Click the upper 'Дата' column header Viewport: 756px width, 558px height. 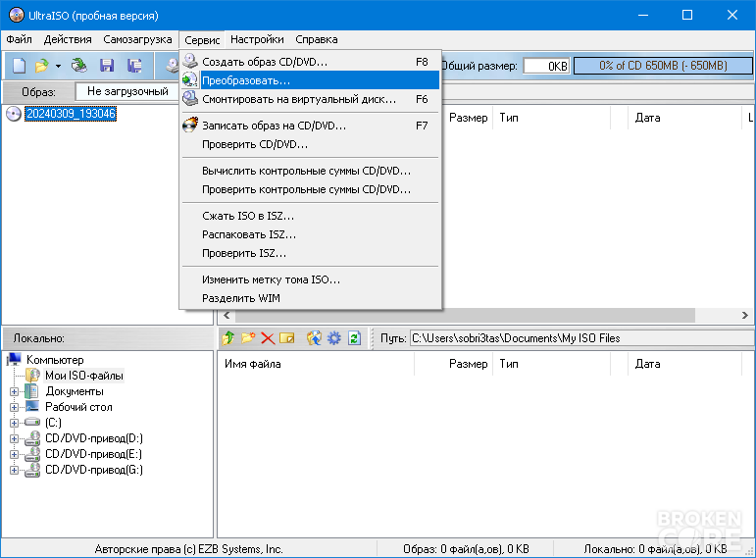684,118
